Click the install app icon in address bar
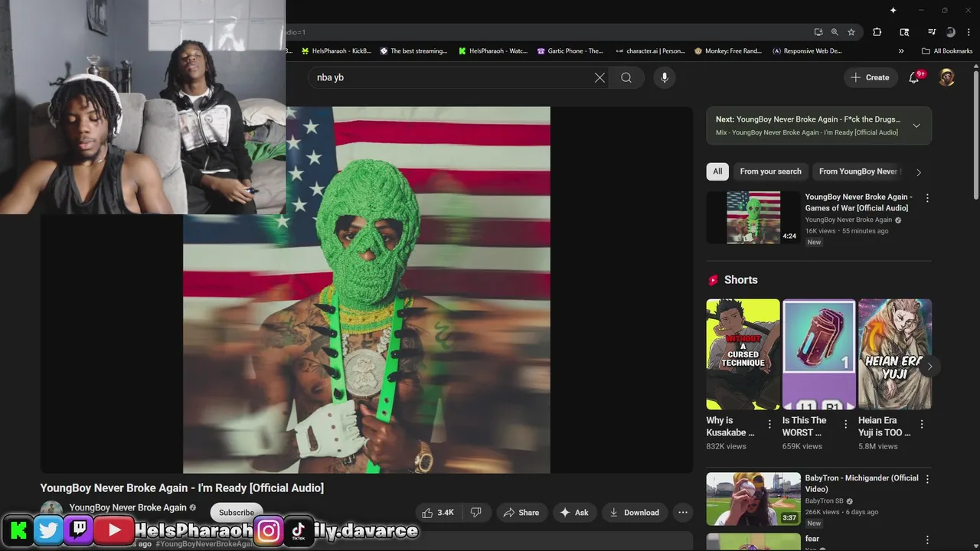This screenshot has height=551, width=980. pos(818,32)
